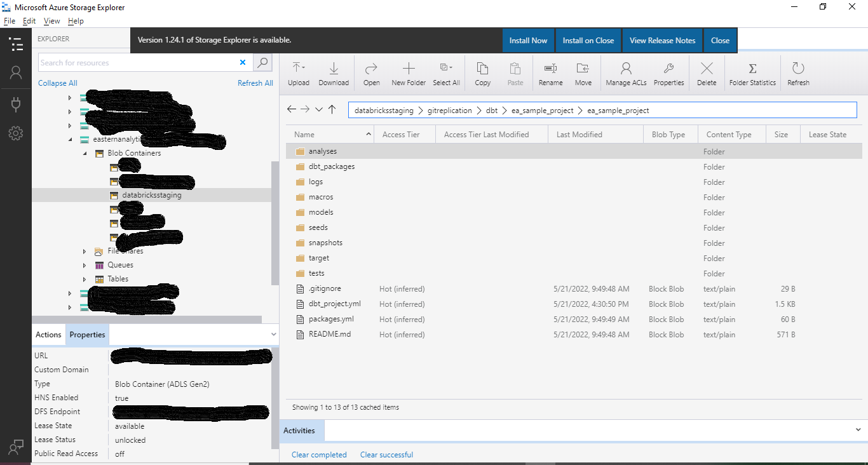Switch to the Properties tab
The width and height of the screenshot is (868, 465).
[x=87, y=335]
